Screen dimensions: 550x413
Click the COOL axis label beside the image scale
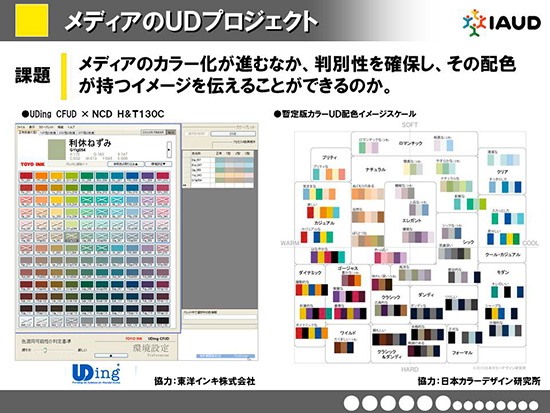coord(530,243)
